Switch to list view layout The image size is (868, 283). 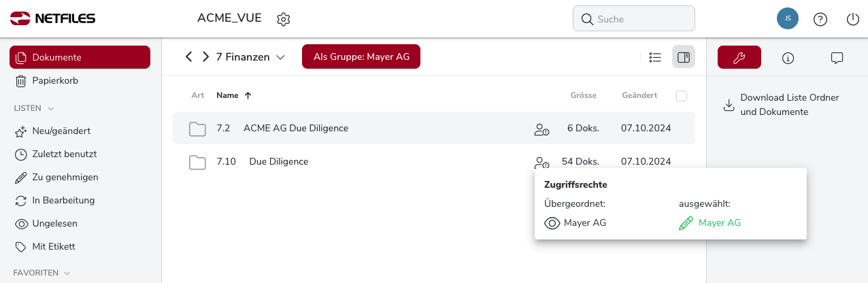pos(656,57)
